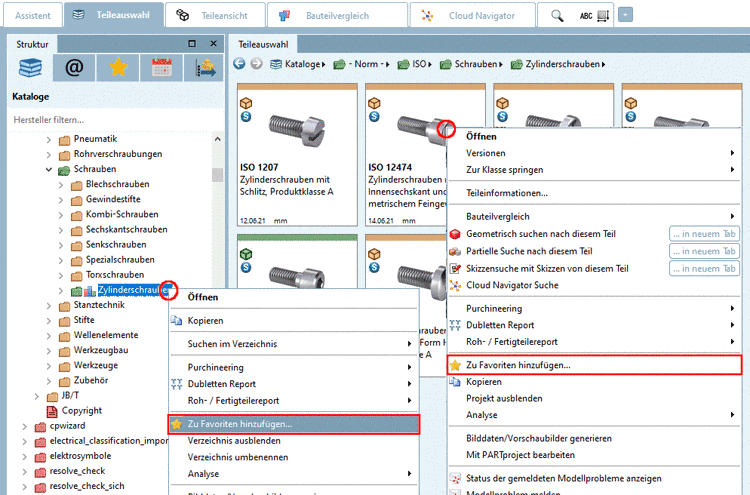This screenshot has height=495, width=750.
Task: Click the green cube icon on second-row first tile
Action: (x=246, y=254)
